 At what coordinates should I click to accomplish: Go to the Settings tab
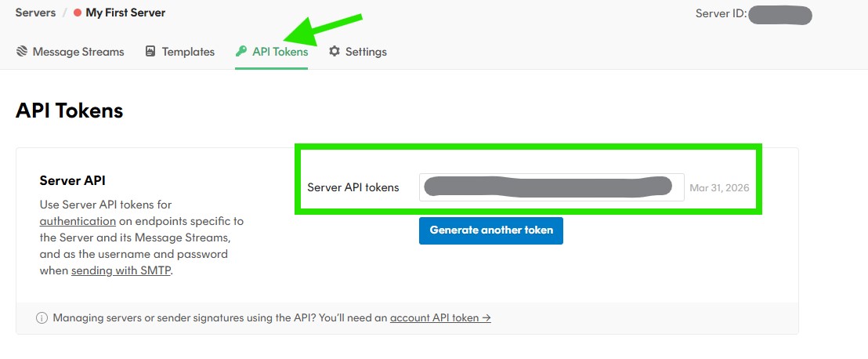[x=366, y=52]
